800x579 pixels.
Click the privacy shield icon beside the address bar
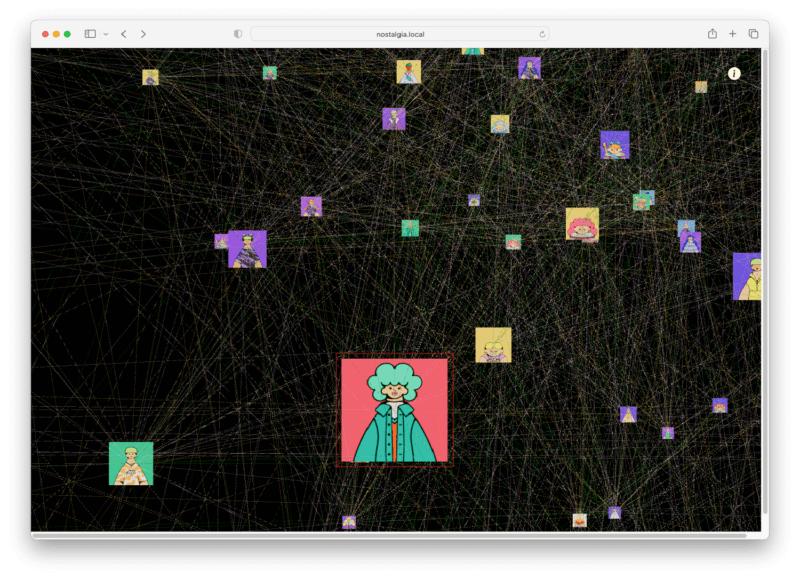236,33
